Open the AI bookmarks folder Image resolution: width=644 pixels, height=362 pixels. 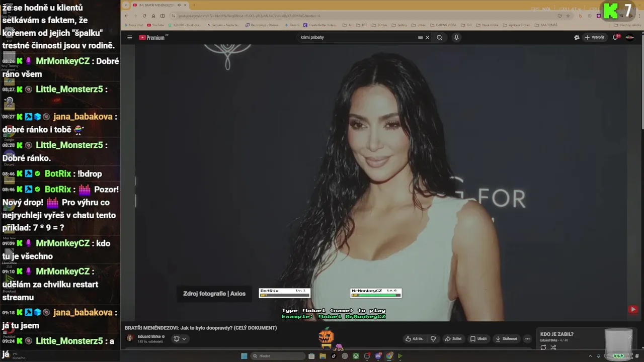click(347, 25)
